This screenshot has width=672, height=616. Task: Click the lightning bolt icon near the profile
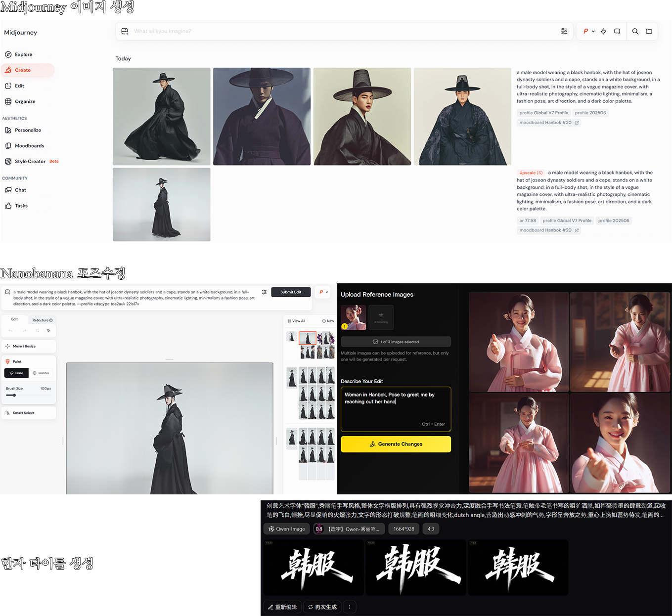pyautogui.click(x=603, y=31)
